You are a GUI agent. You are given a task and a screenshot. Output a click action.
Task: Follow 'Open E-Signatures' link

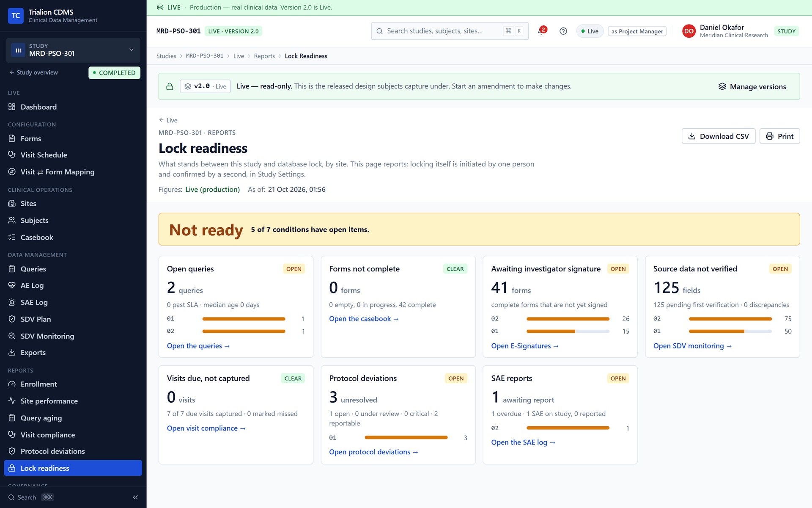pos(525,346)
